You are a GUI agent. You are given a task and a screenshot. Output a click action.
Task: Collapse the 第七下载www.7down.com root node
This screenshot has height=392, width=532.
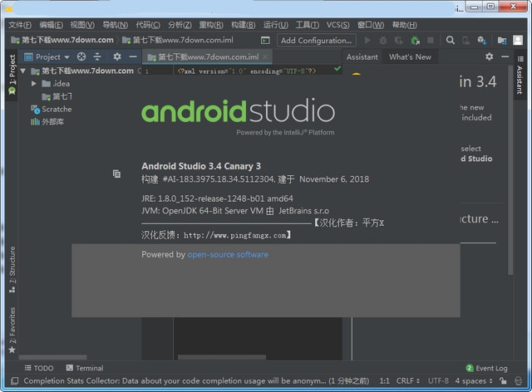pyautogui.click(x=22, y=71)
